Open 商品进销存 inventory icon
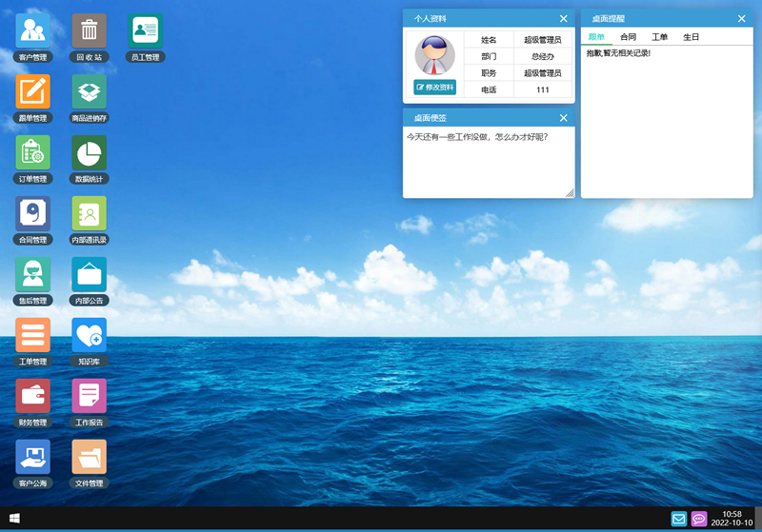 click(x=89, y=91)
